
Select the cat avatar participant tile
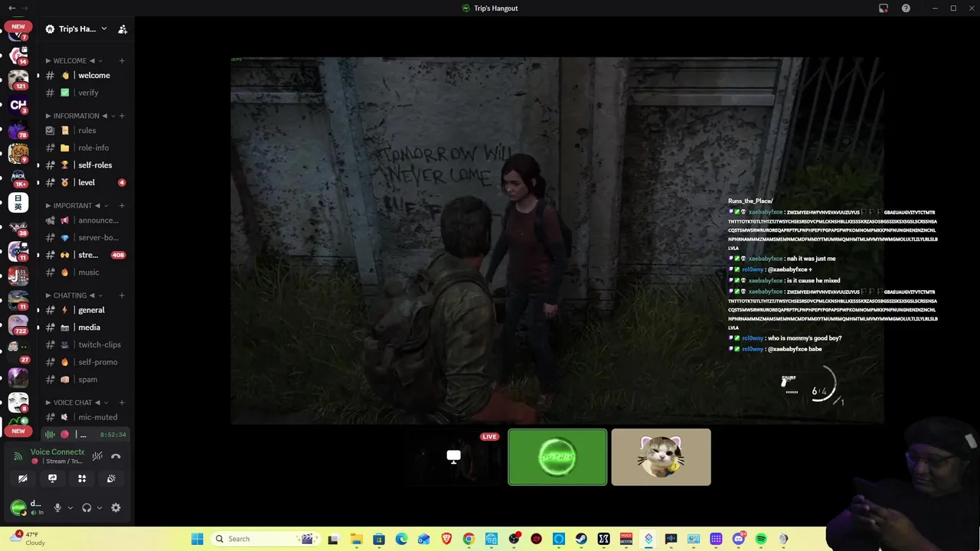pyautogui.click(x=661, y=457)
